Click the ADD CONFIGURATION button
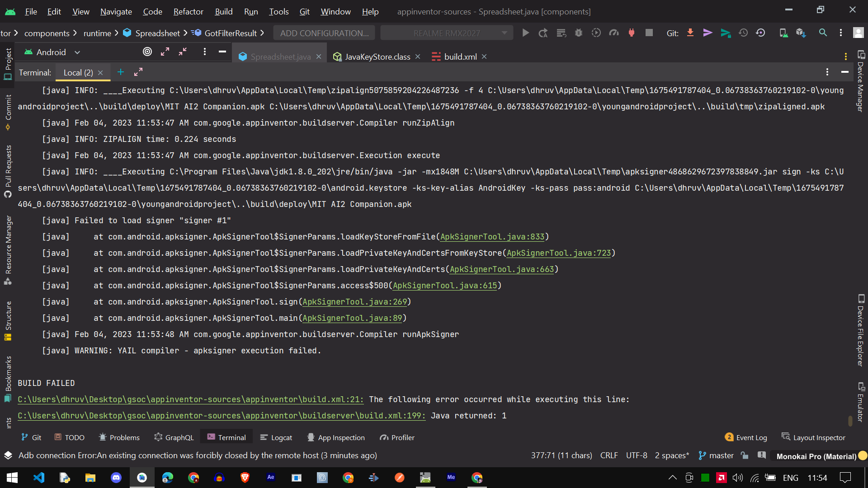 324,33
